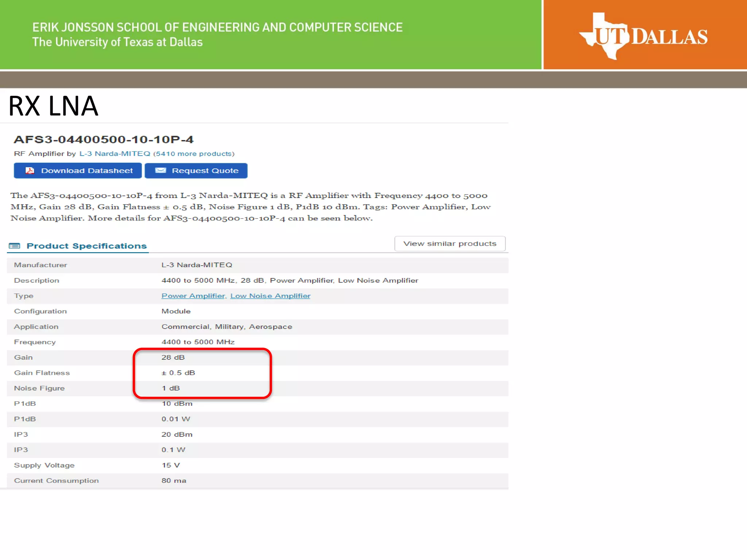Select the Product Specifications tab heading
The width and height of the screenshot is (747, 560).
click(x=86, y=246)
